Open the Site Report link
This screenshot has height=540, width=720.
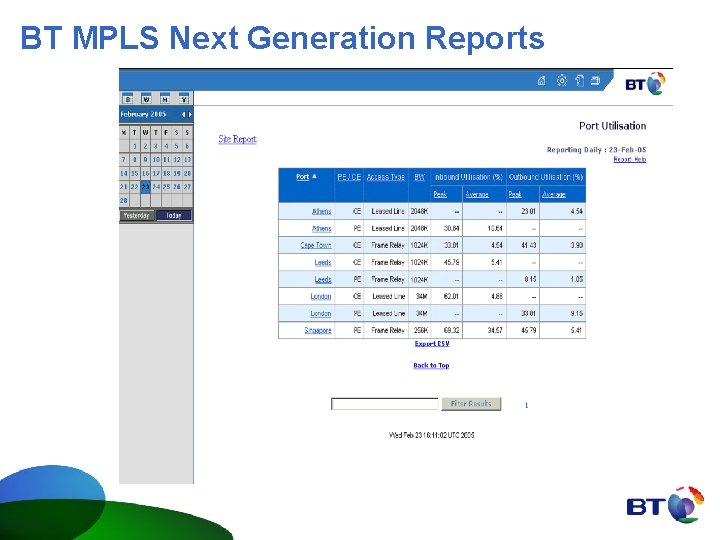[237, 139]
